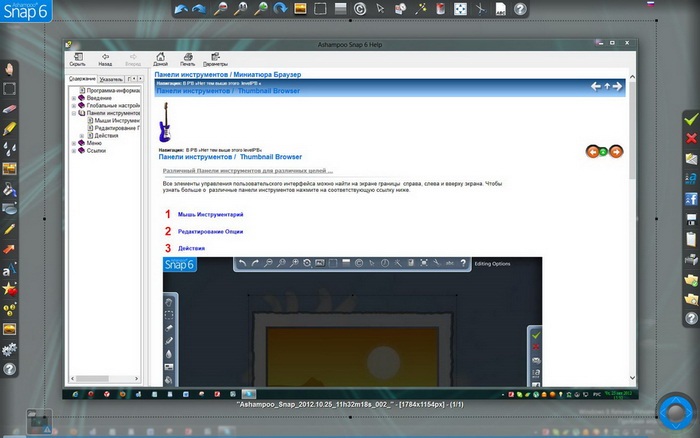Image resolution: width=700 pixels, height=438 pixels.
Task: Share capture to Facebook
Action: (691, 199)
